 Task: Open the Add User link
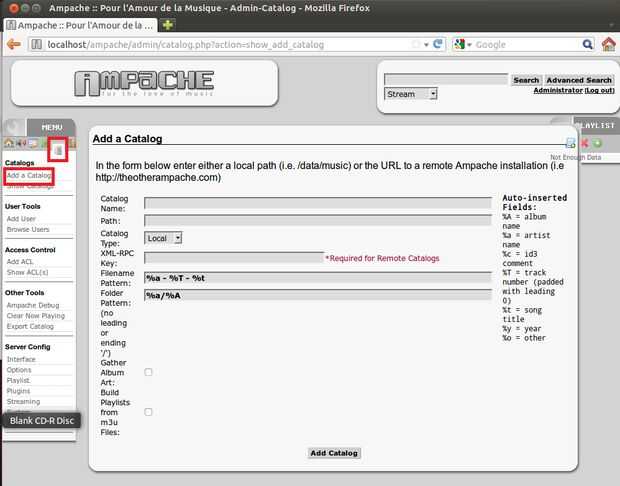pos(21,219)
